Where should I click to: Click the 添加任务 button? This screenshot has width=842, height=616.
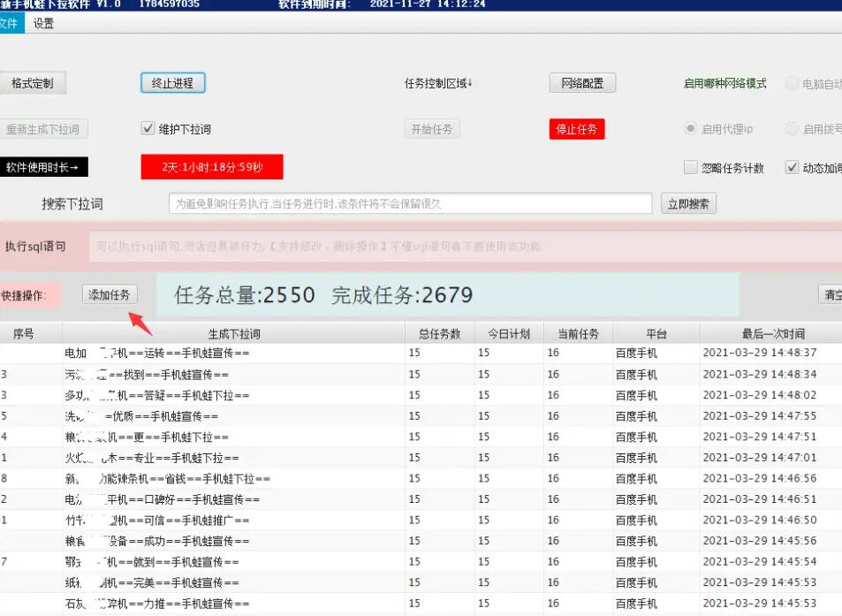(110, 295)
